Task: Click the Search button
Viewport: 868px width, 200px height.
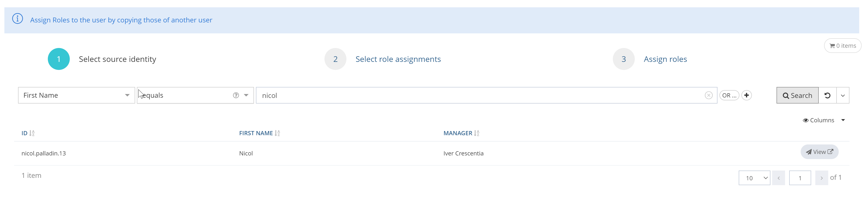Action: (x=797, y=95)
